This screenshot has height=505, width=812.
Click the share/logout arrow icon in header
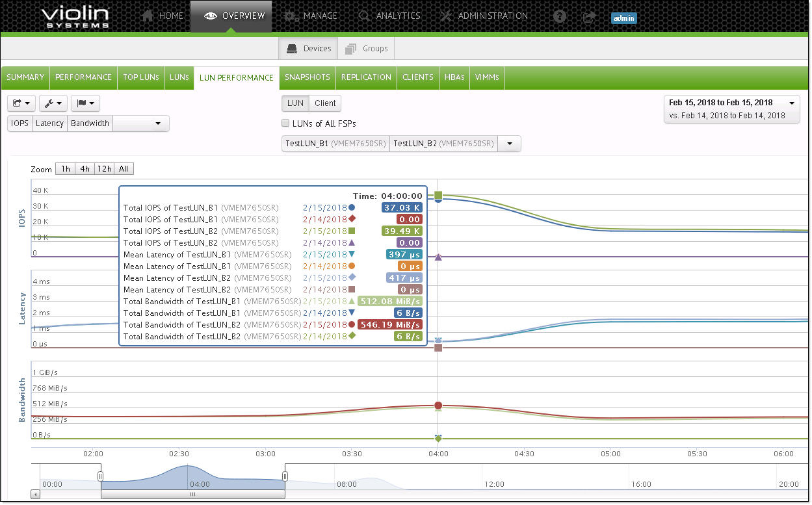pyautogui.click(x=589, y=18)
